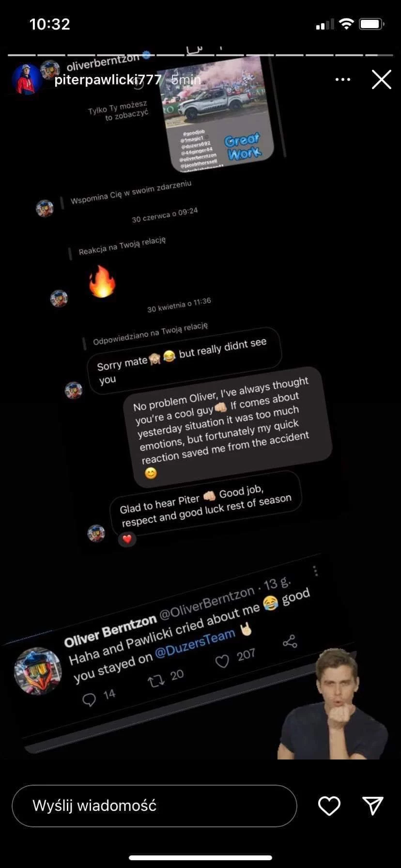Tap the tweet's share icon
The width and height of the screenshot is (401, 868).
click(x=290, y=642)
